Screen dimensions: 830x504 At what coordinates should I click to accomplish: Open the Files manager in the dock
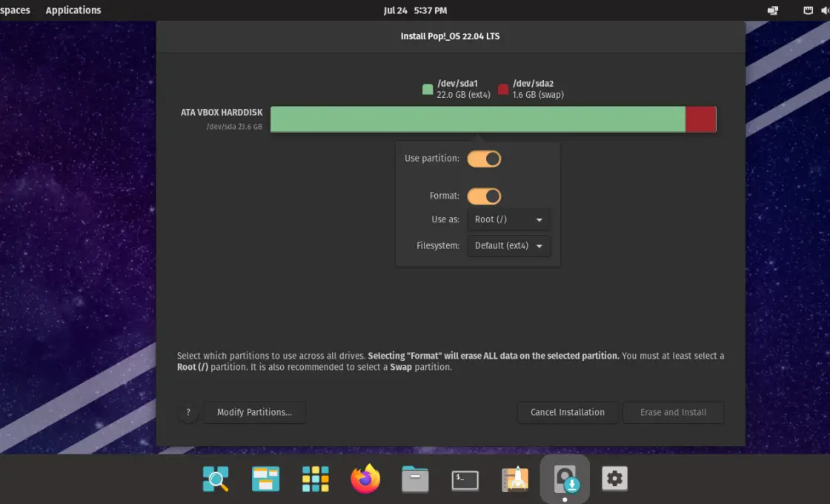coord(415,479)
